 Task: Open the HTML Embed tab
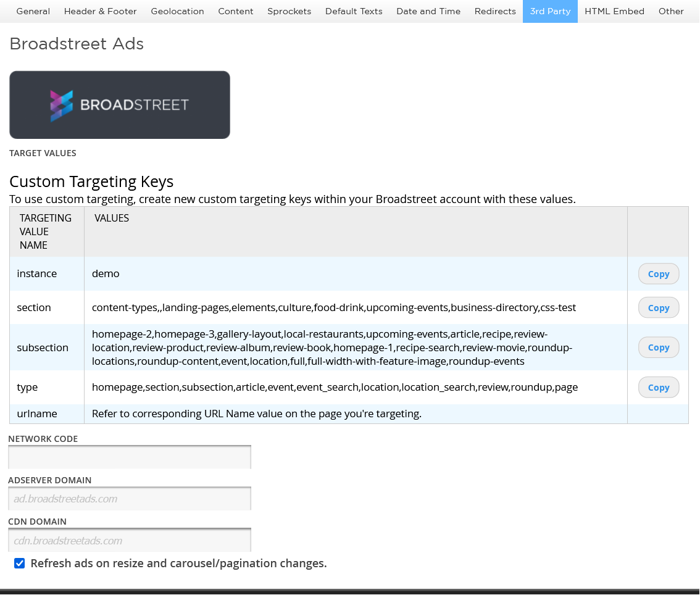(614, 11)
